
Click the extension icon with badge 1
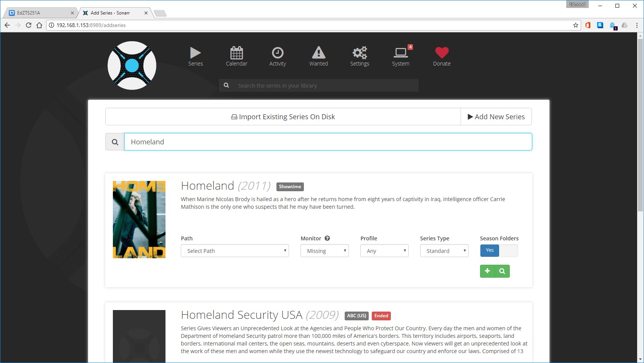(613, 26)
